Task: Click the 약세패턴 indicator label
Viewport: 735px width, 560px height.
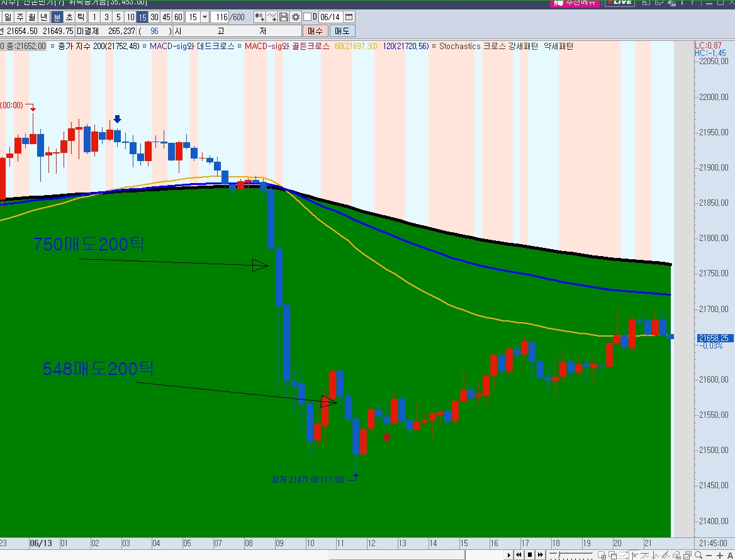Action: (559, 46)
